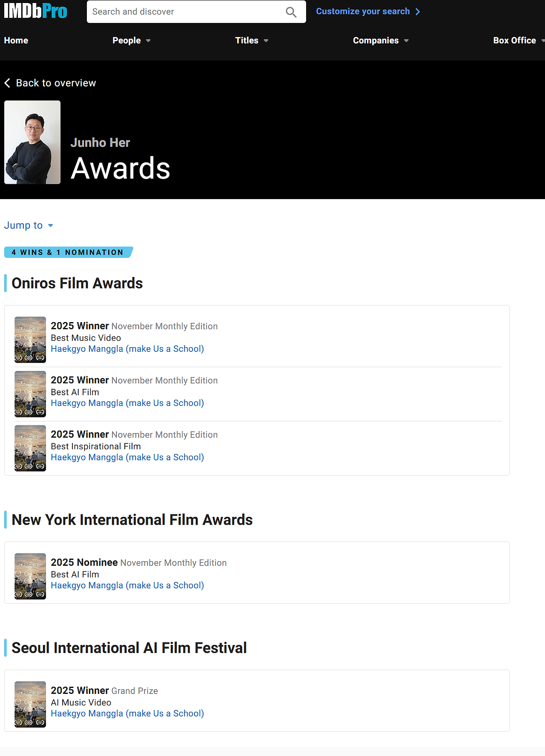Click the back arrow chevron icon
This screenshot has height=756, width=545.
[7, 83]
